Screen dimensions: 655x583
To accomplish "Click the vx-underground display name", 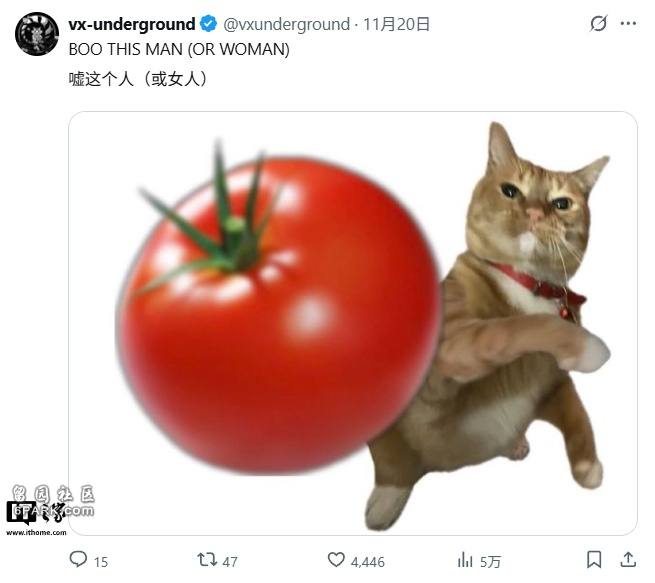I will click(132, 24).
